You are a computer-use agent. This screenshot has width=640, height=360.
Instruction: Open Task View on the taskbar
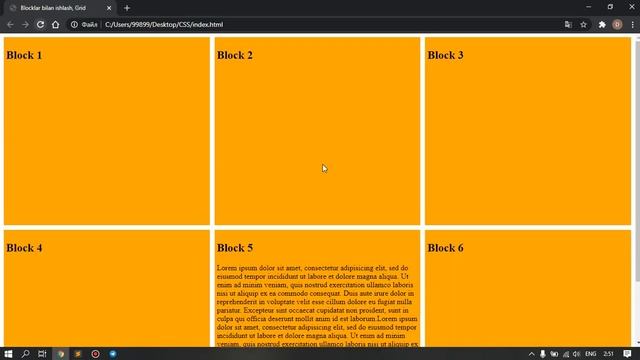point(42,354)
